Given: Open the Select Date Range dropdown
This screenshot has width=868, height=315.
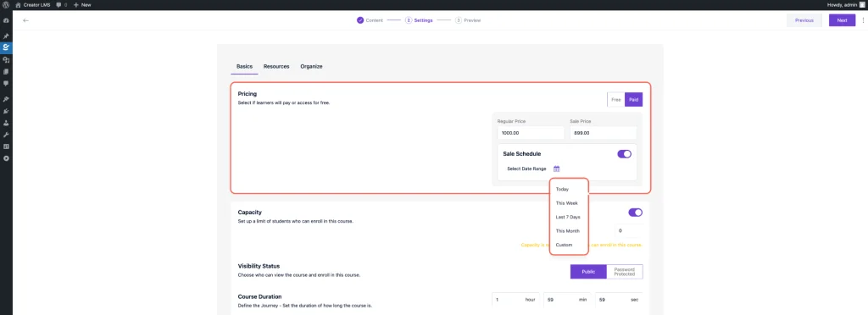Looking at the screenshot, I should tap(534, 169).
